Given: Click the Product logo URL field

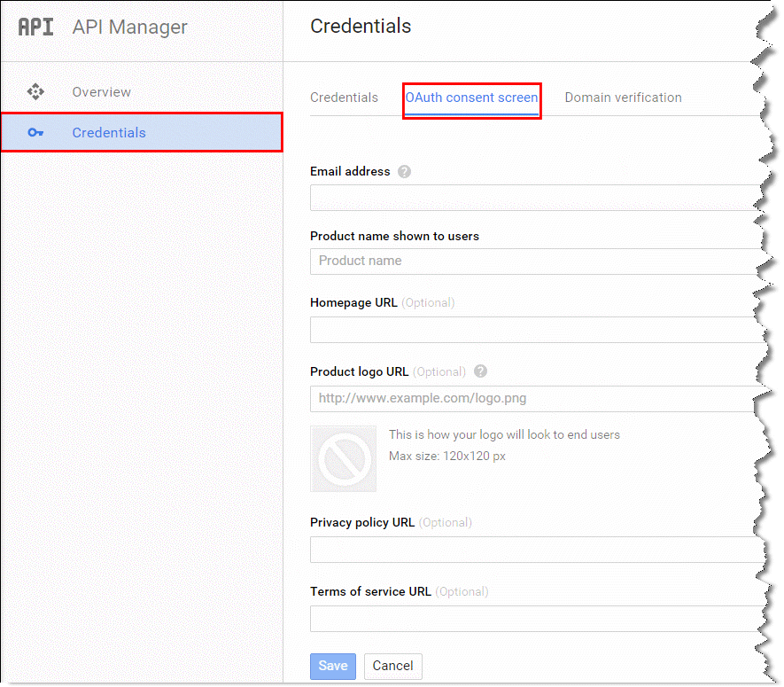Looking at the screenshot, I should tap(537, 399).
